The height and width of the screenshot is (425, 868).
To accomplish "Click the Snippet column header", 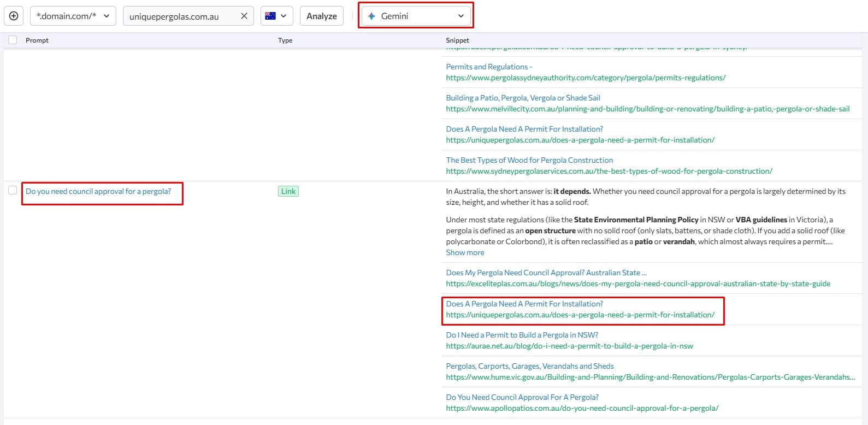I will pos(457,40).
